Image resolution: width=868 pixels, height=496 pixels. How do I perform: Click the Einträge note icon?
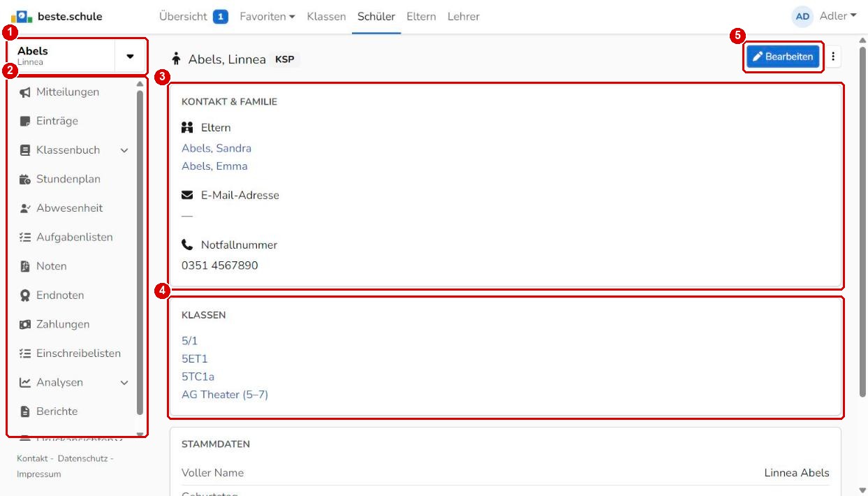[24, 122]
